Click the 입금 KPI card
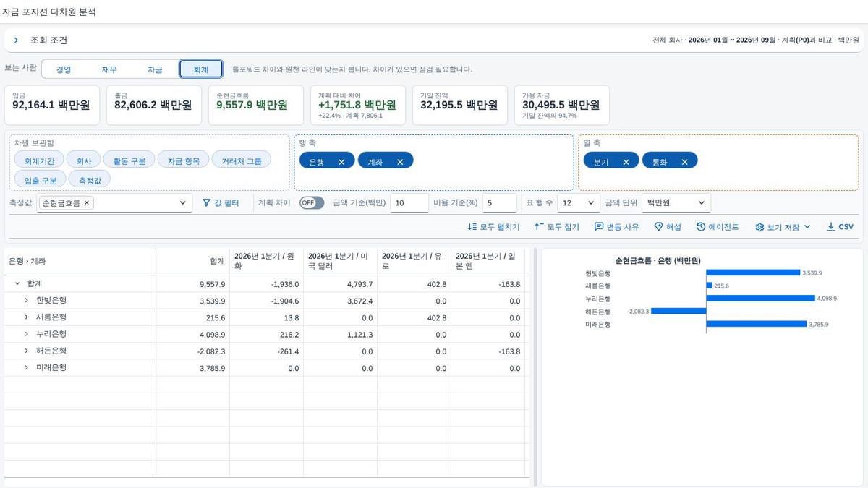The height and width of the screenshot is (488, 868). (x=52, y=105)
